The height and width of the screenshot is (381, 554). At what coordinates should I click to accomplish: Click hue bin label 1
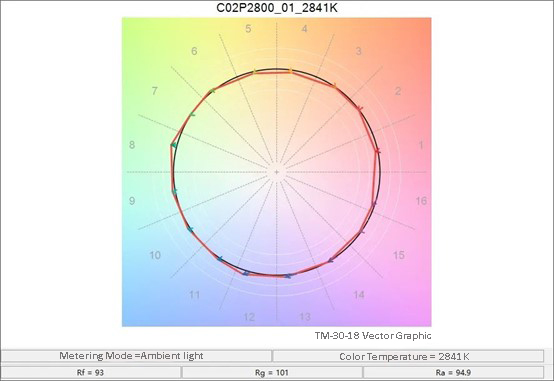[421, 145]
